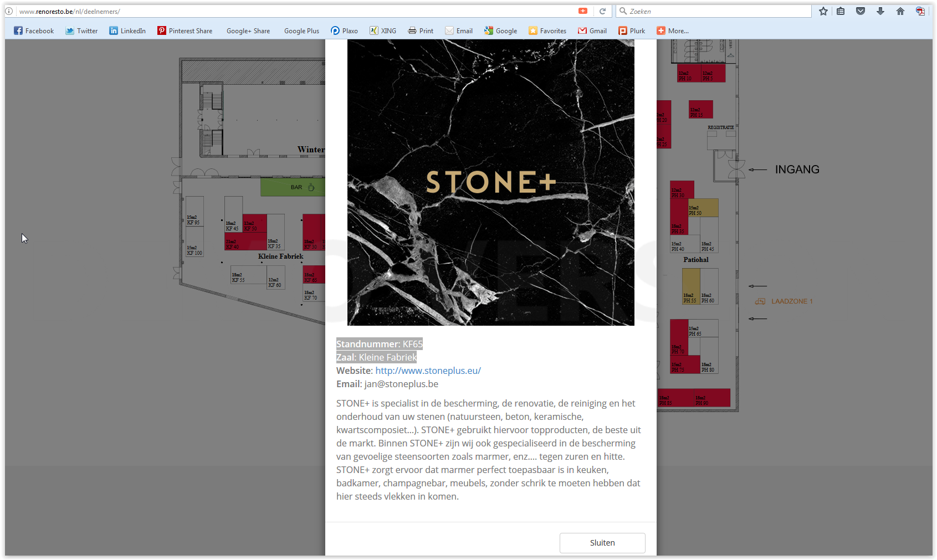Open browser downloads
Screen dimensions: 937x560
(880, 11)
